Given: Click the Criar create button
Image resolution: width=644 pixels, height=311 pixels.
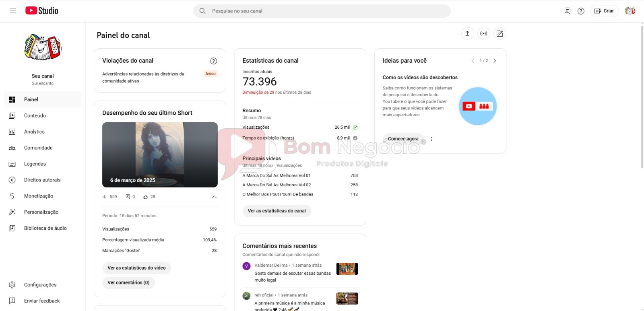Looking at the screenshot, I should click(604, 11).
